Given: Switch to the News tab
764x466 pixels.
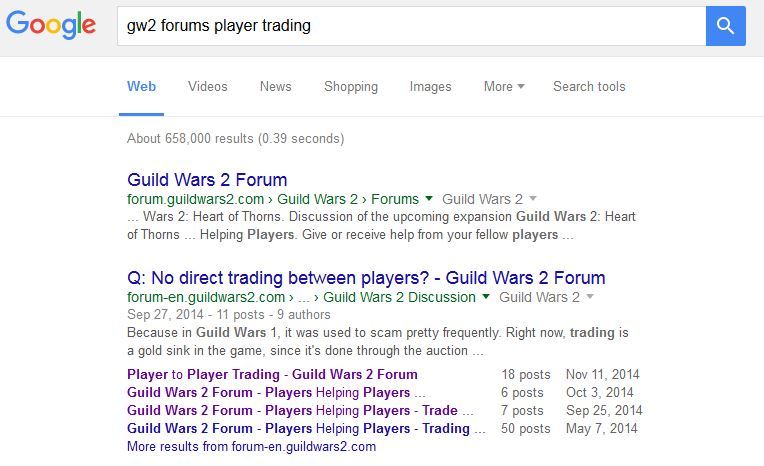Looking at the screenshot, I should click(x=275, y=87).
